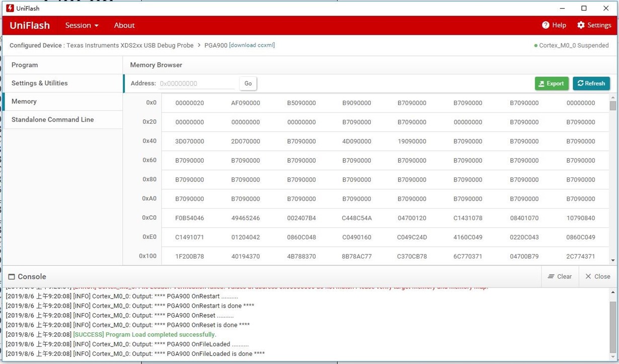This screenshot has width=619, height=364.
Task: Open the download ccxml link
Action: tap(252, 45)
